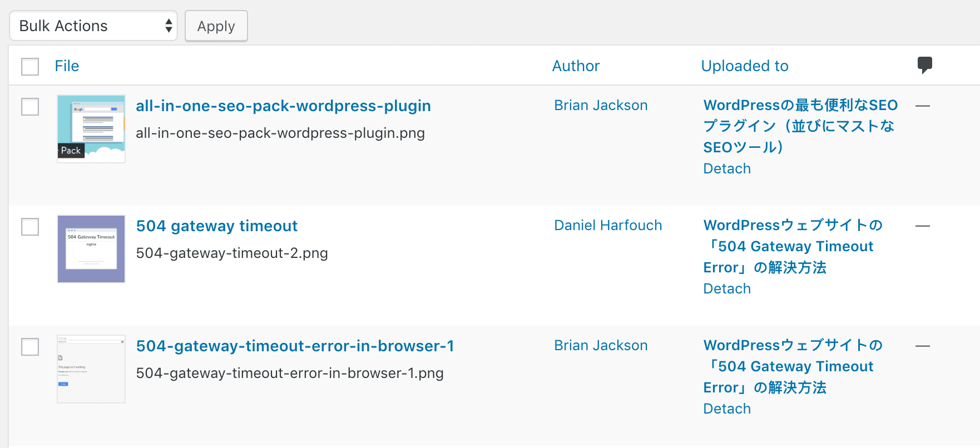The width and height of the screenshot is (980, 448).
Task: Detach the all-in-one-seo-pack image from post
Action: point(727,168)
